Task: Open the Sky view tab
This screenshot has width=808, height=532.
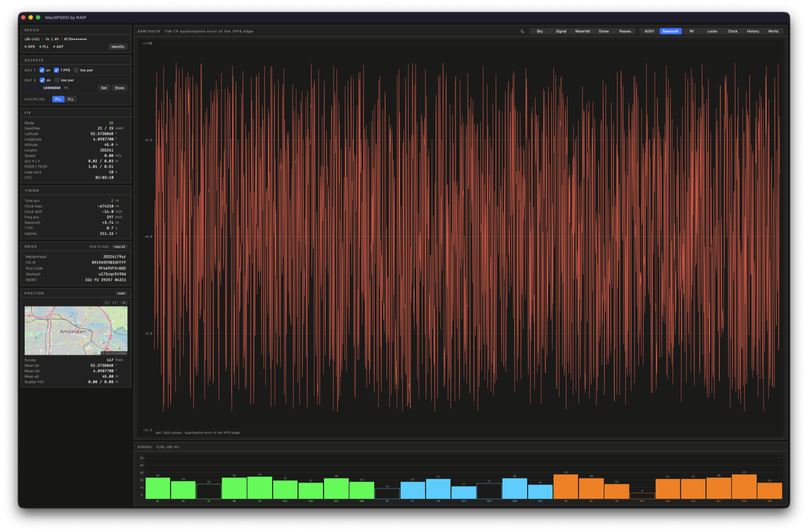Action: click(540, 31)
